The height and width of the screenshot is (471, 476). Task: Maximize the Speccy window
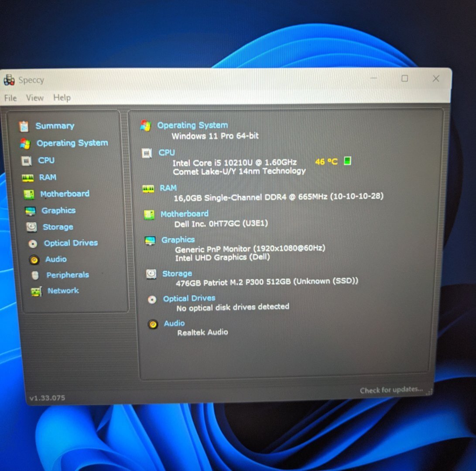(x=404, y=78)
